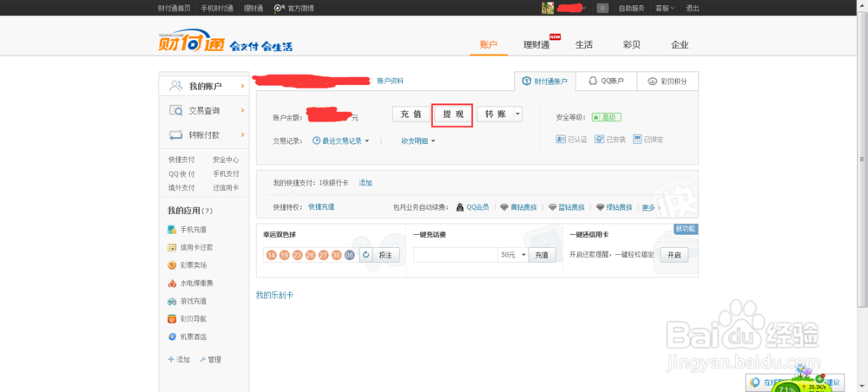868x392 pixels.
Task: Click the 游戏充值 gamepad icon
Action: tap(172, 301)
